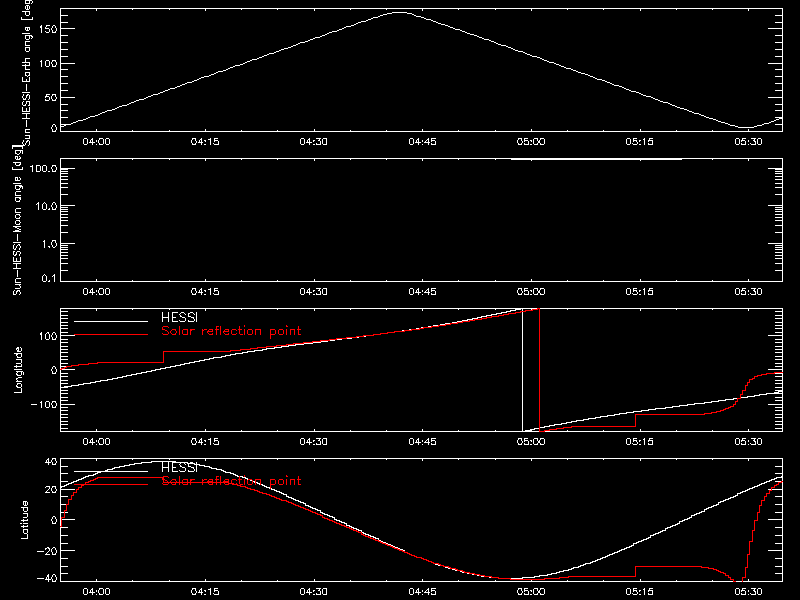Viewport: 800px width, 600px height.
Task: Select the 10.0 tick in Moon angle plot
Action: tap(46, 207)
